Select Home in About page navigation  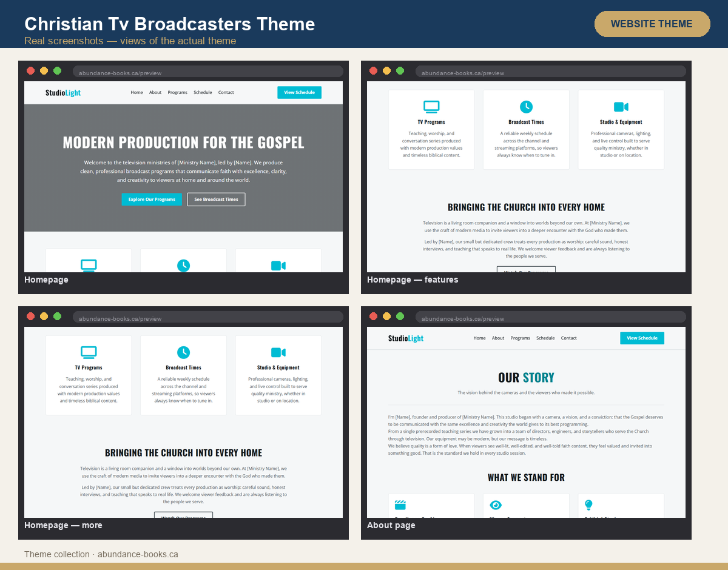[x=479, y=338]
